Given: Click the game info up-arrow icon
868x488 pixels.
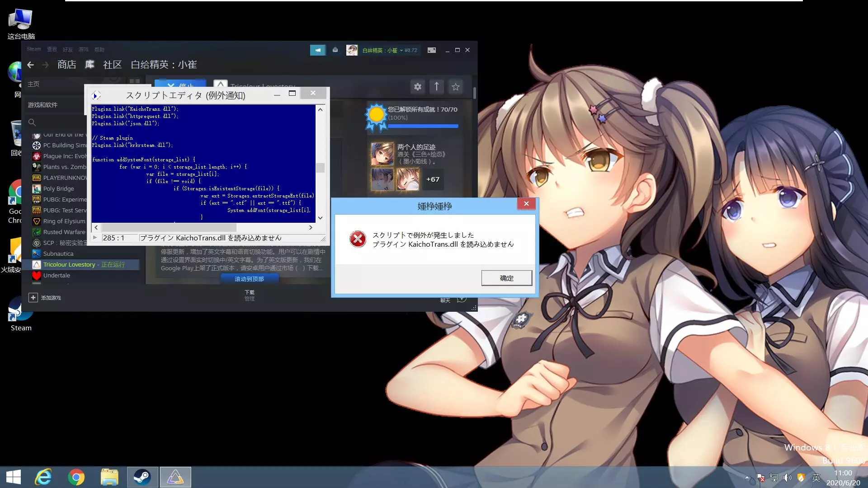Looking at the screenshot, I should point(437,87).
